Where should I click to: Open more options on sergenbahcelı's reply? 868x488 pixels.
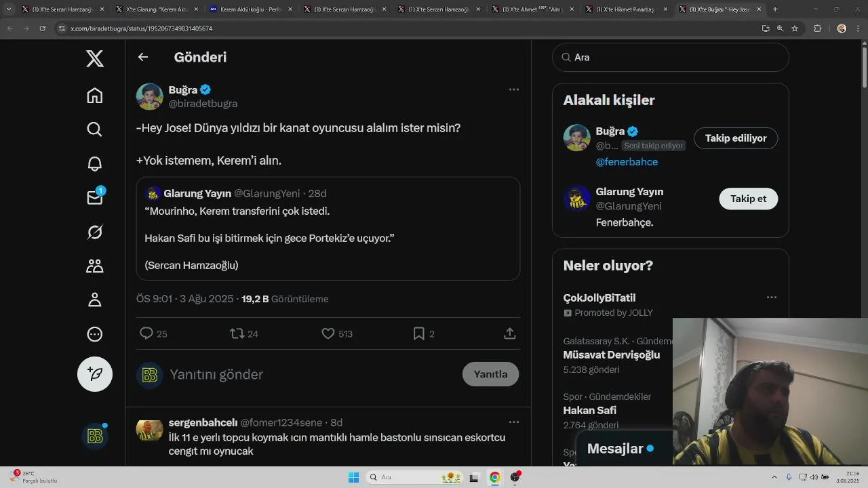coord(514,422)
